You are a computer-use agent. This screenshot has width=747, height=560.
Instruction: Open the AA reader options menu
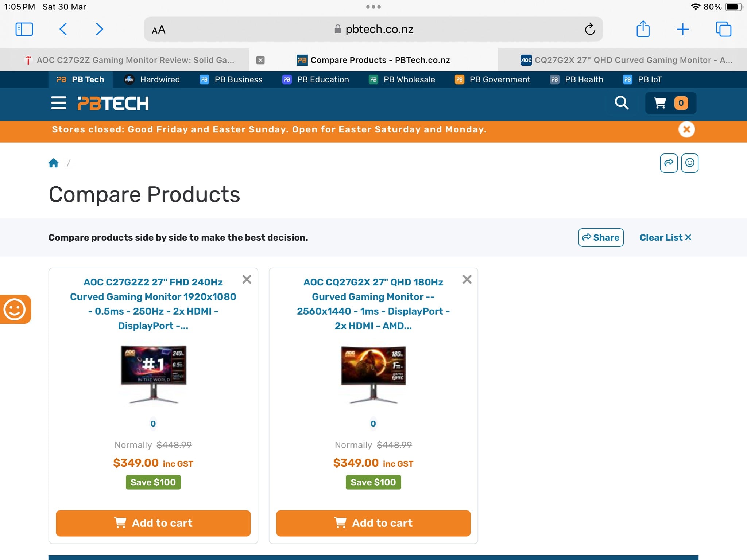(159, 30)
